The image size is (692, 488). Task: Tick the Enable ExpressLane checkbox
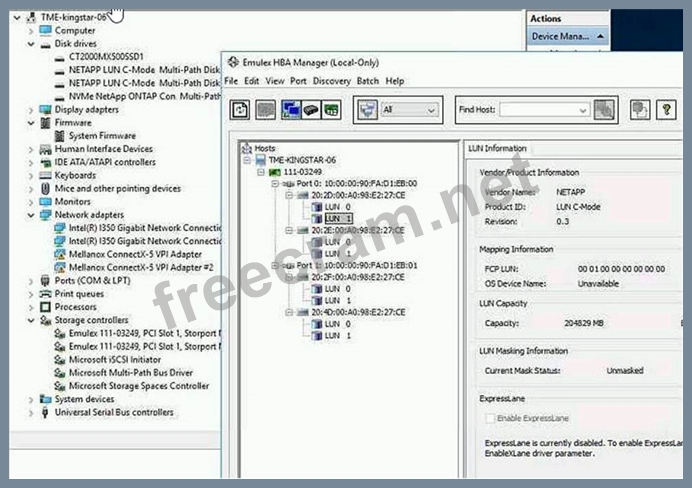tap(490, 418)
